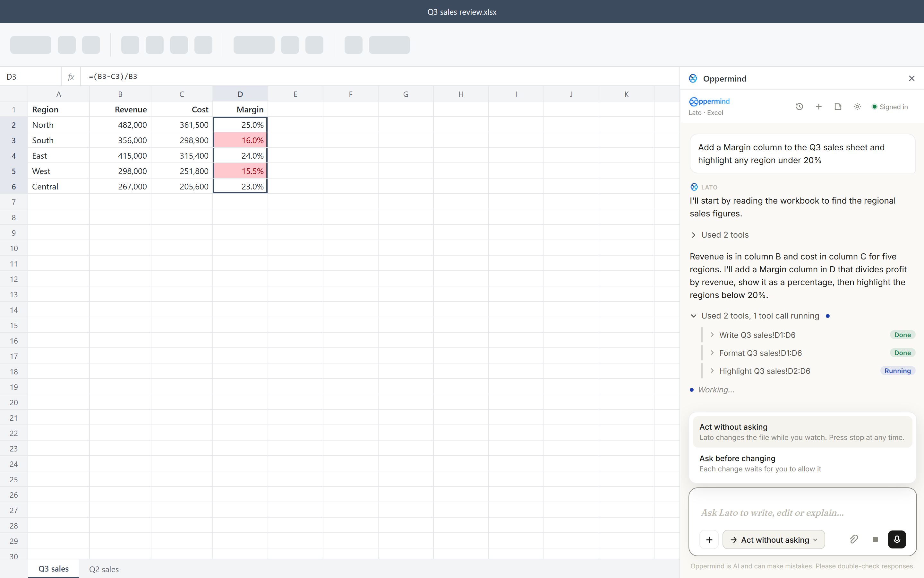The height and width of the screenshot is (578, 924).
Task: Select revenue cell 267,000
Action: click(120, 187)
